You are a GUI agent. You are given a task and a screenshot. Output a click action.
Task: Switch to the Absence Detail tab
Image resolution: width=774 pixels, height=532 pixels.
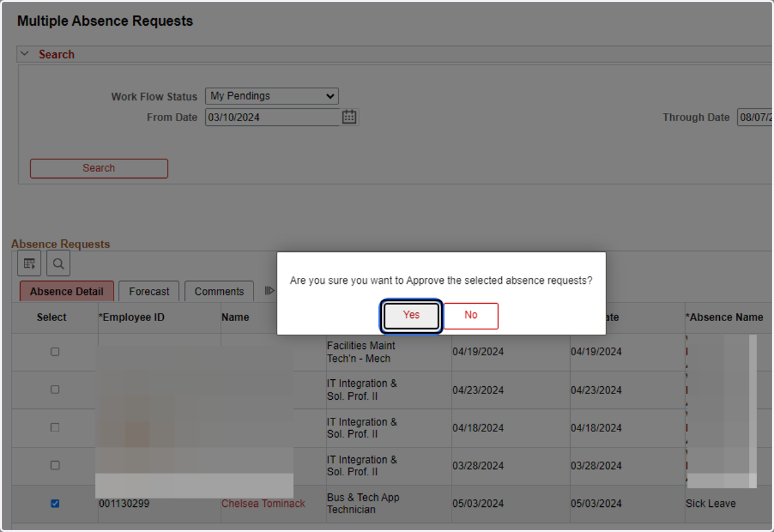66,291
